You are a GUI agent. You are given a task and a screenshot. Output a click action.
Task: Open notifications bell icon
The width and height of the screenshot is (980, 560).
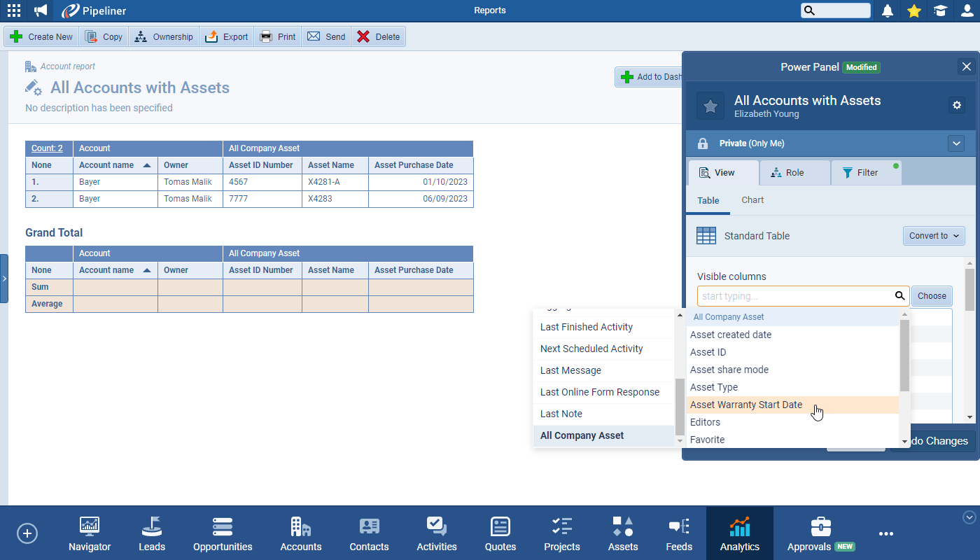[x=888, y=10]
